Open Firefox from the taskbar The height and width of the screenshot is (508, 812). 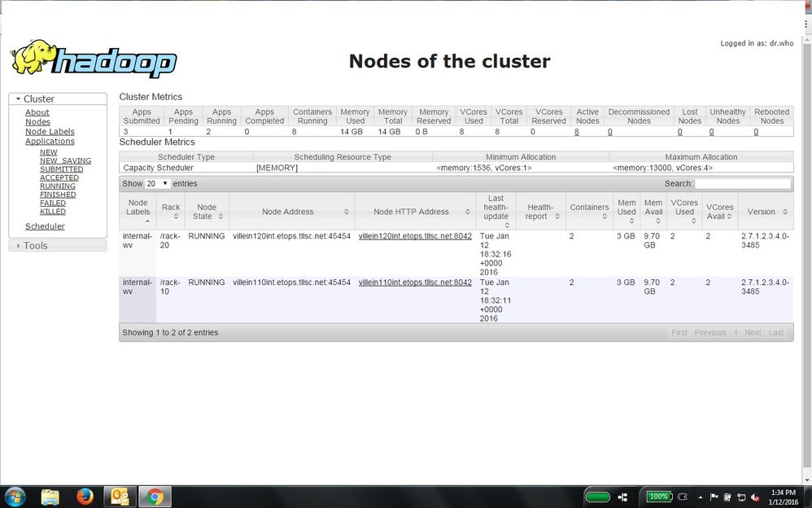pyautogui.click(x=85, y=497)
